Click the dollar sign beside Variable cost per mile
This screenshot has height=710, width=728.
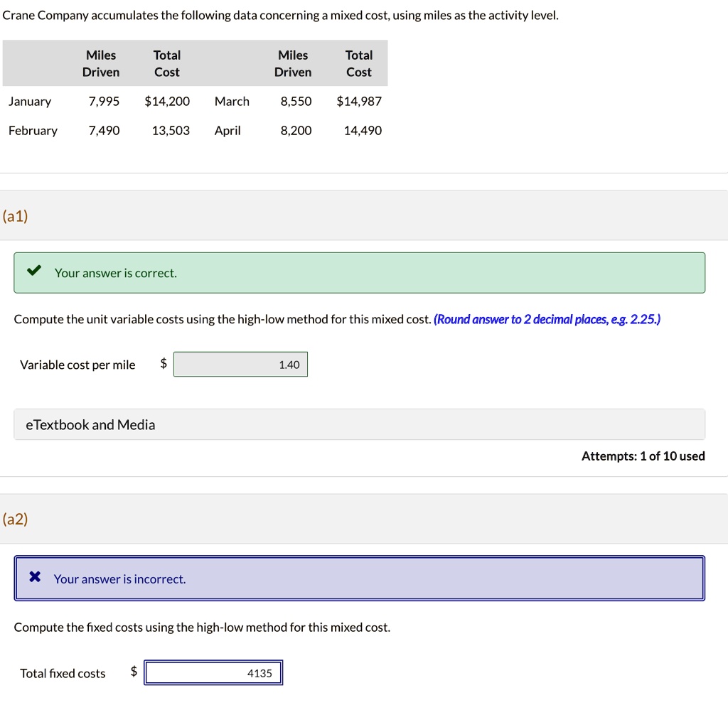[164, 364]
